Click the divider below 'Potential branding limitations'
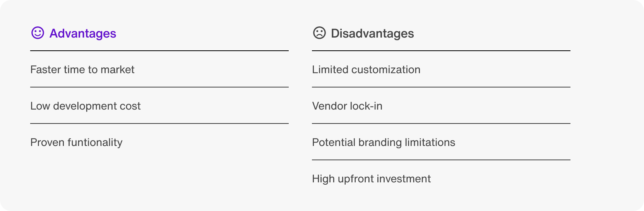The image size is (644, 211). point(441,160)
